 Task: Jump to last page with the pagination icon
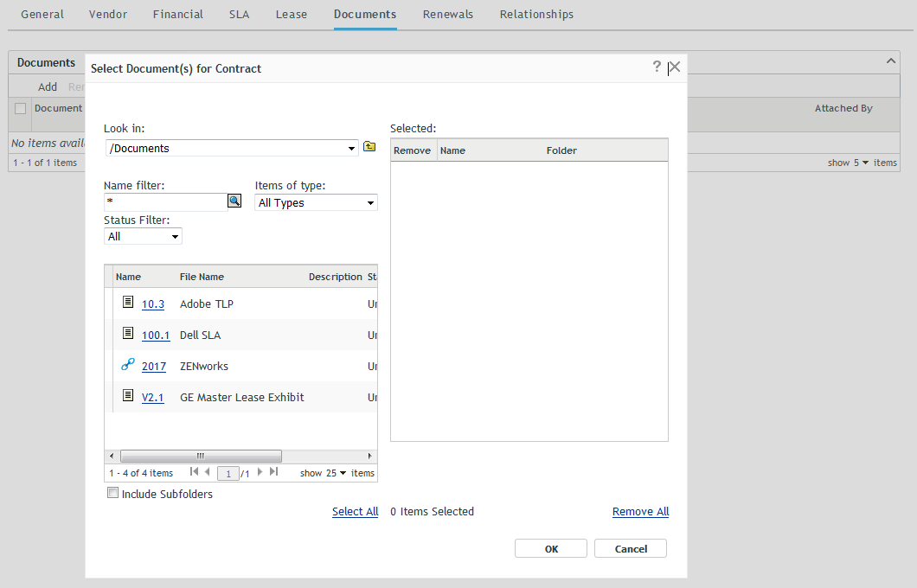point(274,473)
